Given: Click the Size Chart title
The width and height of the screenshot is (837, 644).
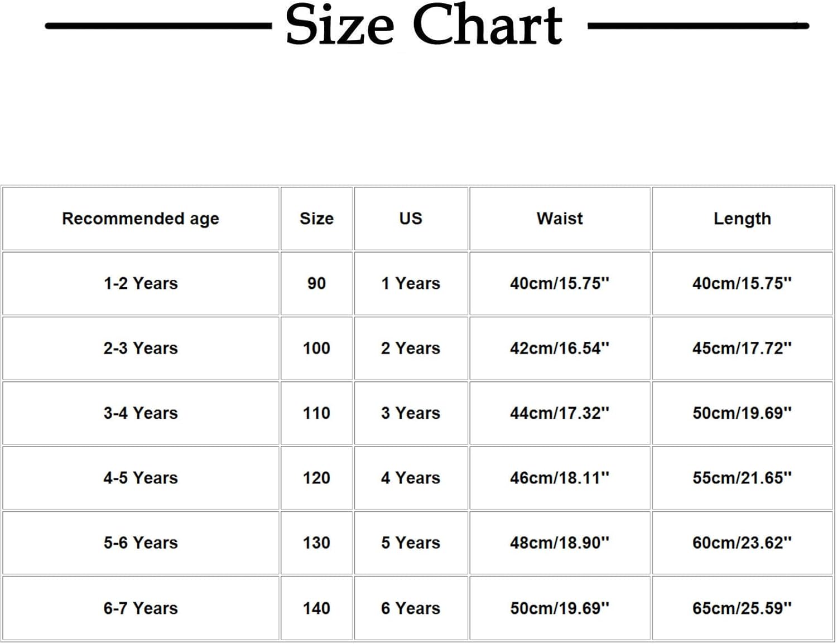Looking at the screenshot, I should click(x=424, y=25).
